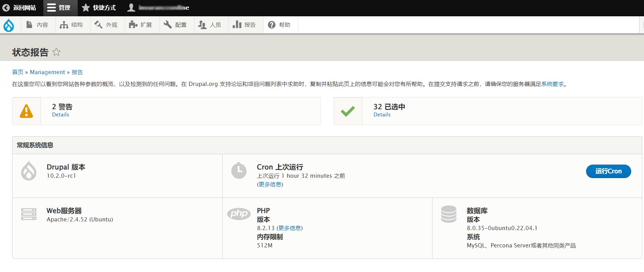Viewport: 644px width, 272px height.
Task: Click the green checkmark icon
Action: click(x=348, y=111)
